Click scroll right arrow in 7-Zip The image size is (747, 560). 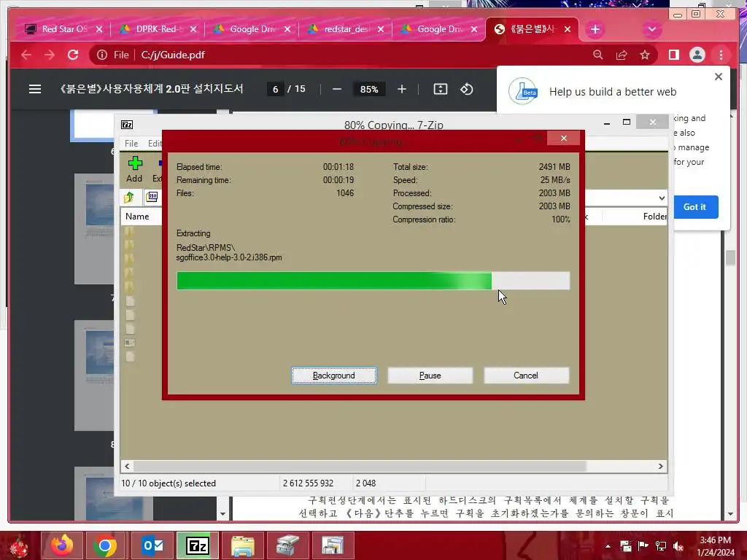(x=660, y=466)
